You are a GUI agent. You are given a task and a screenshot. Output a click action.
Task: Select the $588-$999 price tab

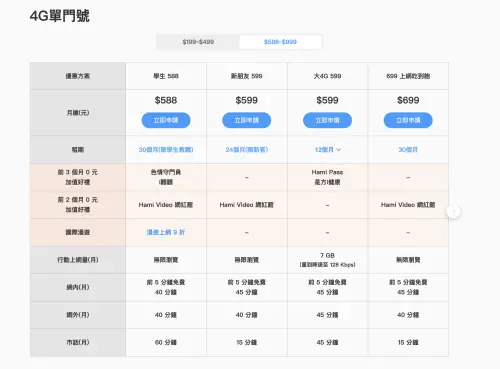coord(280,42)
